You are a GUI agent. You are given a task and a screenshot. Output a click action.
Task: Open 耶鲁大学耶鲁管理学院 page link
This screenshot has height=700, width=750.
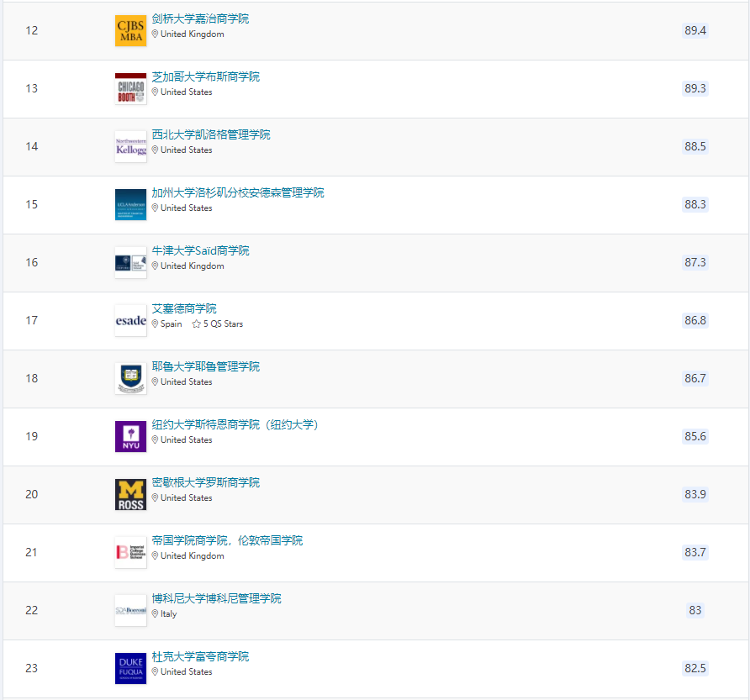coord(205,366)
